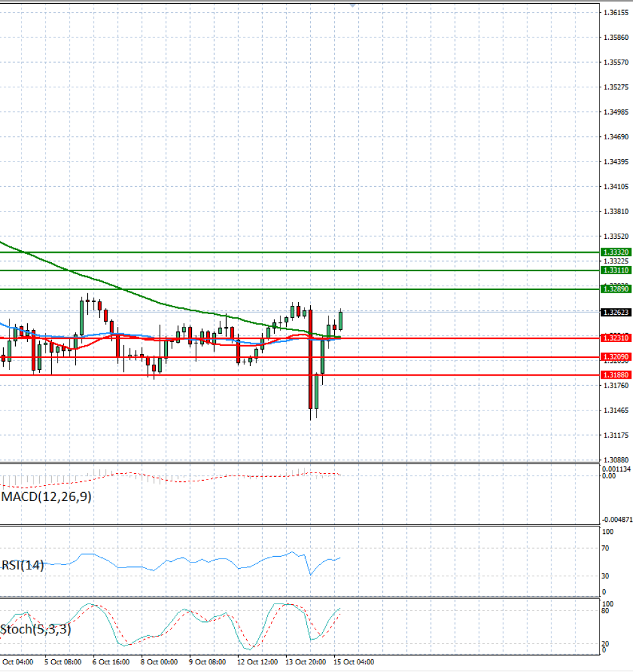Click the RSI(14) indicator label

[x=22, y=566]
